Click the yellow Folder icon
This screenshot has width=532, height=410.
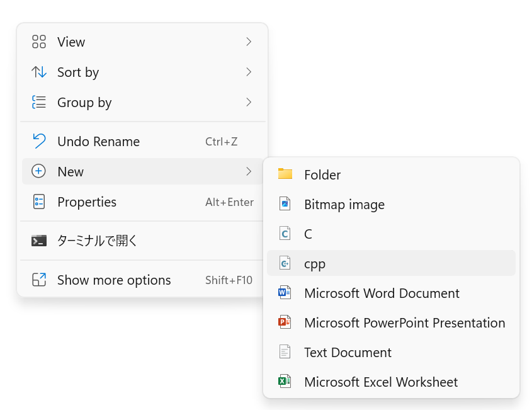285,174
